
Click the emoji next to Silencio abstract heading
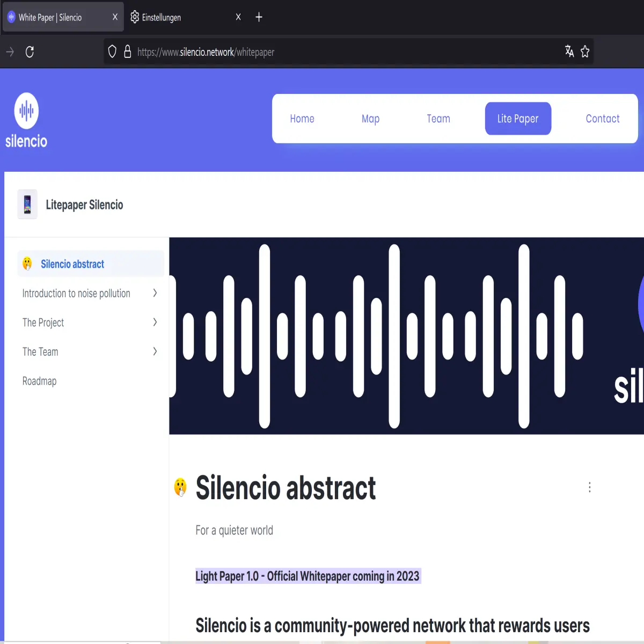click(181, 487)
